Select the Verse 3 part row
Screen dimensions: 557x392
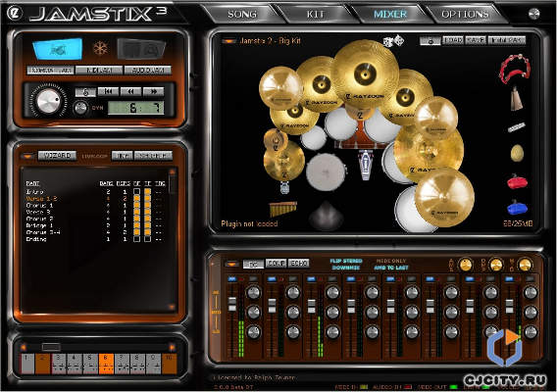click(95, 212)
